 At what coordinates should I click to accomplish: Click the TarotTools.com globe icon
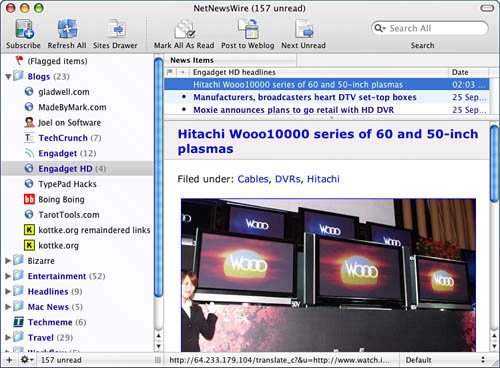29,214
